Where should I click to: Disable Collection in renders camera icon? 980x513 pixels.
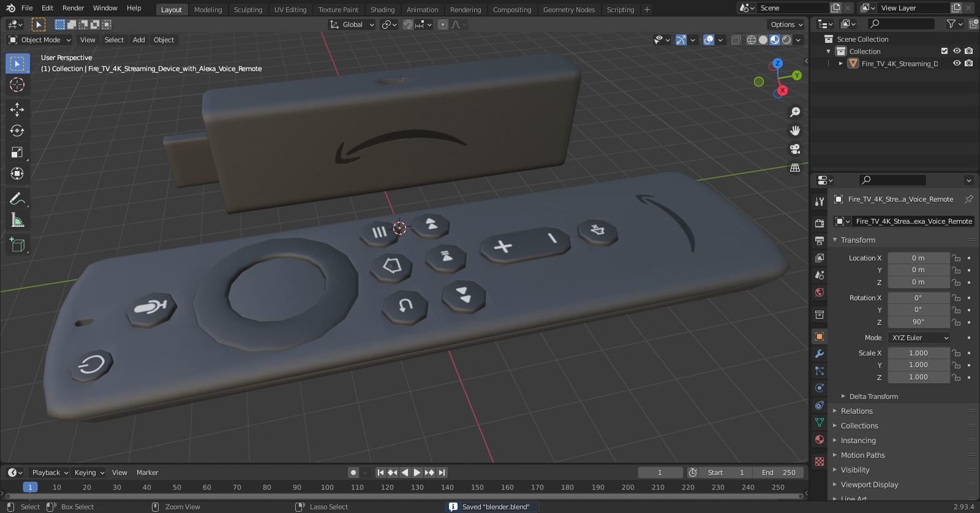(x=968, y=51)
